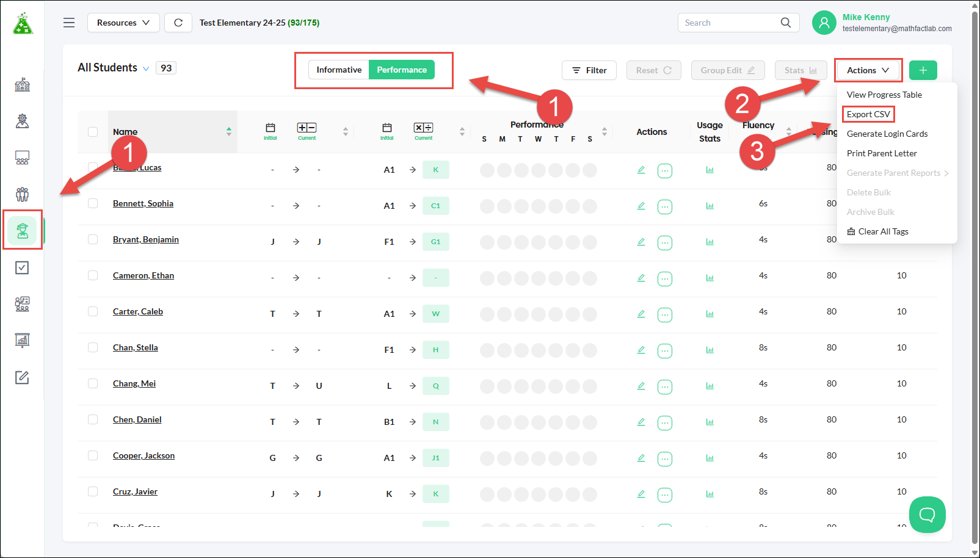Image resolution: width=980 pixels, height=558 pixels.
Task: Select the checkbox for Bryant, Benjamin
Action: (93, 239)
